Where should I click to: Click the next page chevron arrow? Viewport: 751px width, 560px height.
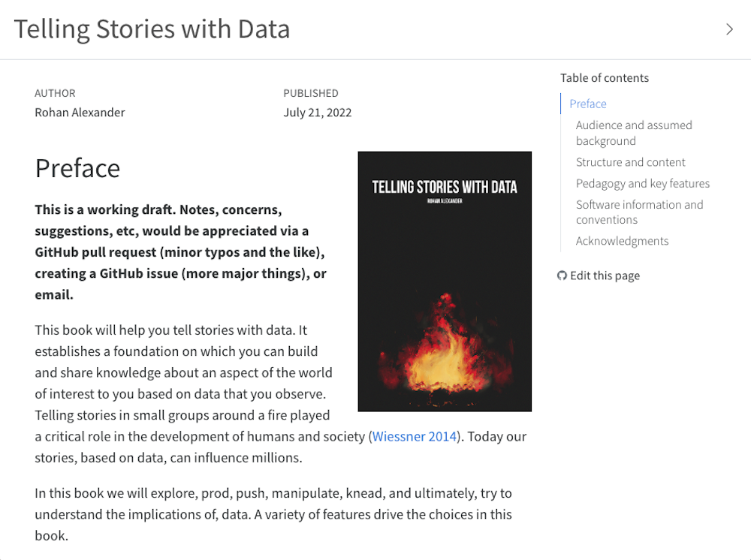click(729, 29)
